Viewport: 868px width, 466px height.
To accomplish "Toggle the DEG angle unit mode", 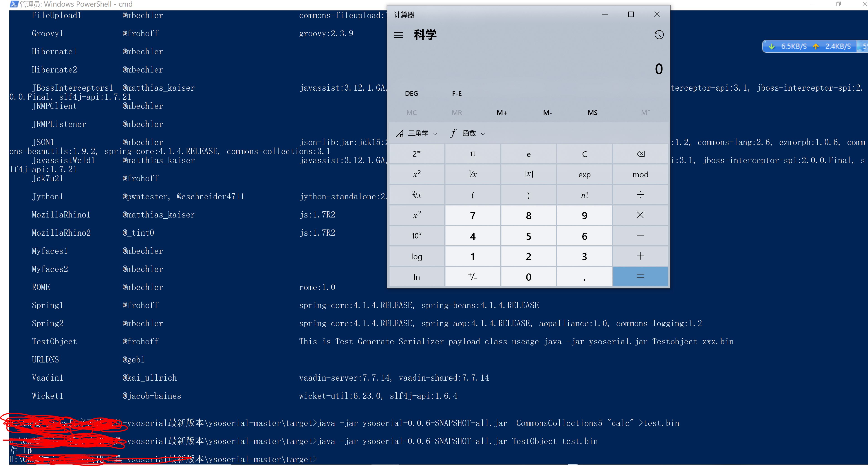I will tap(411, 93).
